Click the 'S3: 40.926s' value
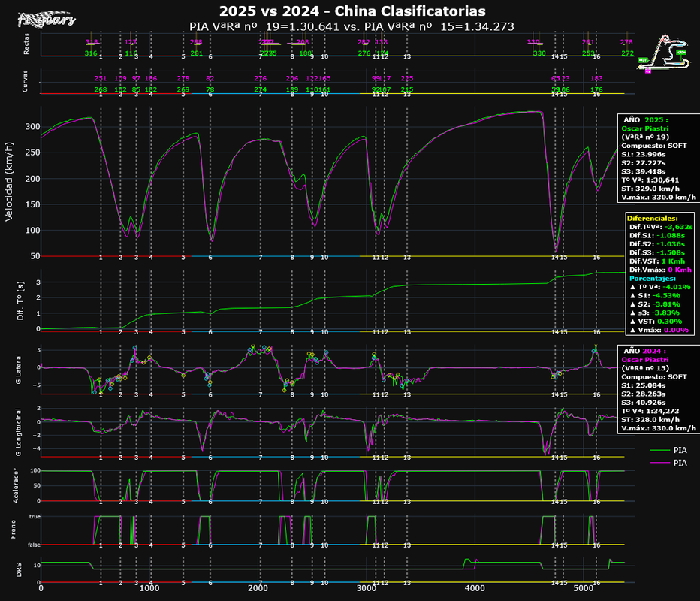Screen dimensions: 700x601 [x=644, y=403]
